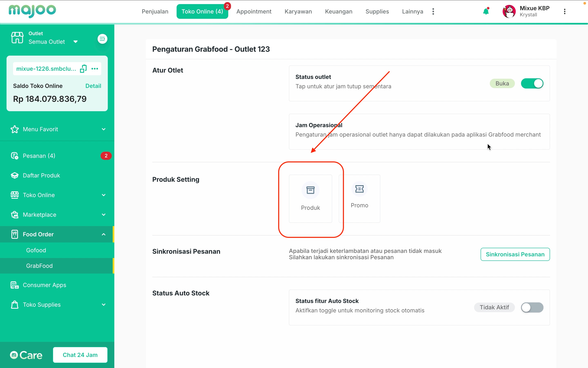588x368 pixels.
Task: Click the Consumer Apps icon
Action: 14,285
